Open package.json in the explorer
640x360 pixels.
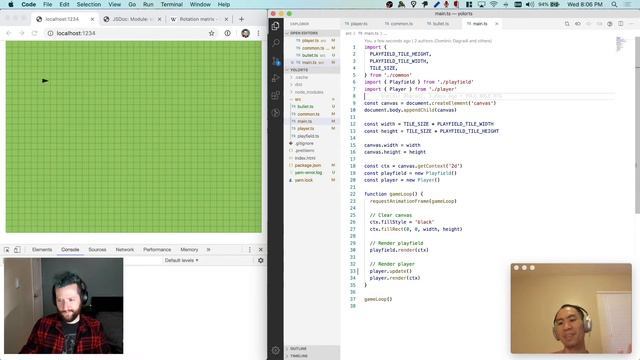click(312, 165)
